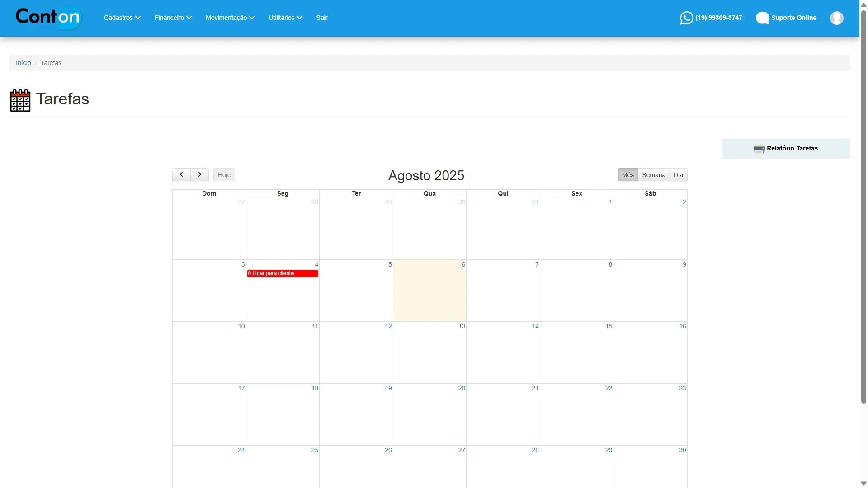Open the user profile avatar
This screenshot has height=488, width=868.
click(836, 18)
